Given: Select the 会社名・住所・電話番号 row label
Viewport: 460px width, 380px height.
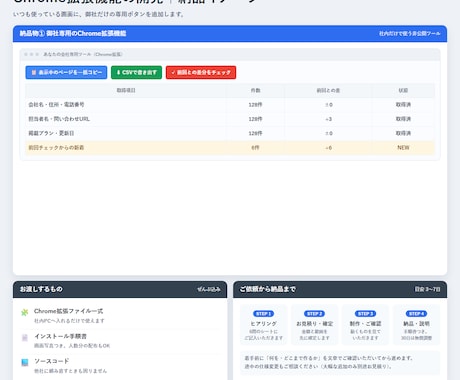Looking at the screenshot, I should coord(56,105).
